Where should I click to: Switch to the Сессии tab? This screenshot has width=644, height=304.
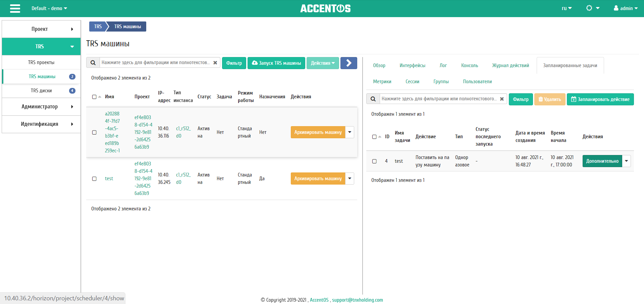[412, 82]
